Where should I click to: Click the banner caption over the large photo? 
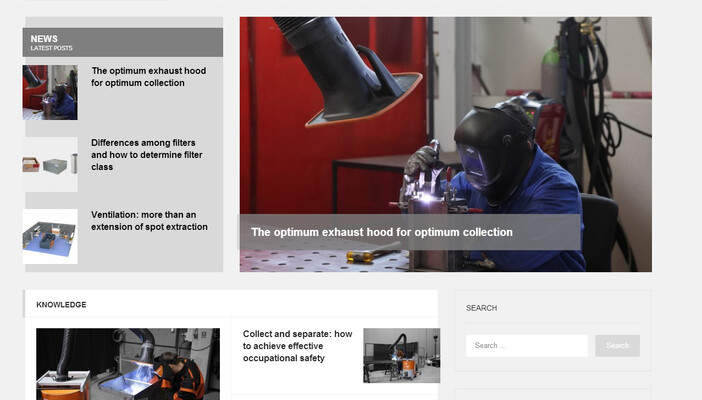[382, 232]
